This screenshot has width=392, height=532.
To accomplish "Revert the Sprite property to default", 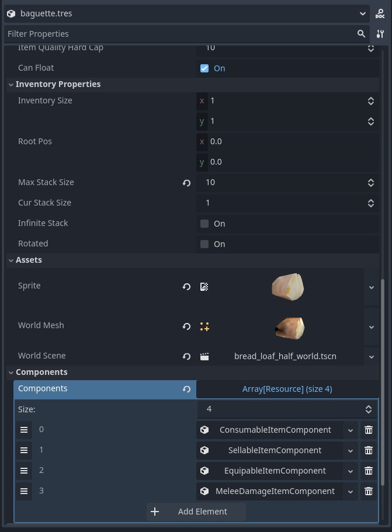I will (186, 287).
